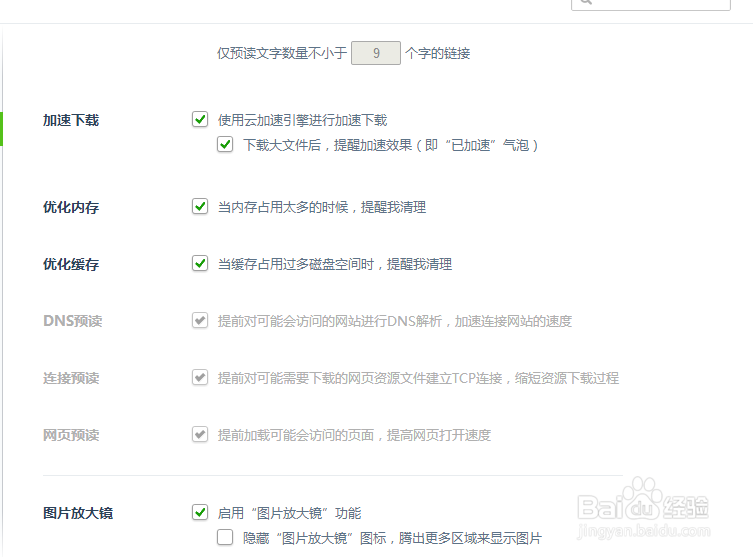
Task: Uncheck 启用“图片放大镜”功能 checkbox
Action: pyautogui.click(x=200, y=512)
